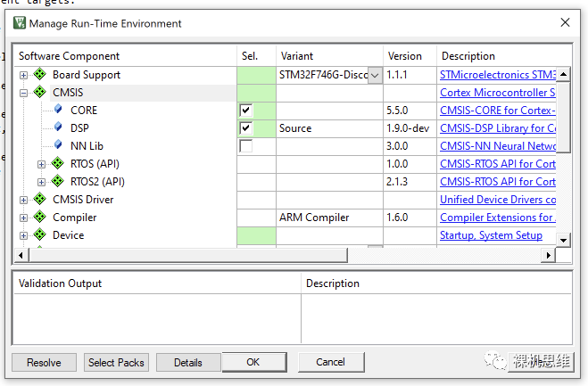
Task: Click the vertical scrollbar thumb
Action: click(563, 117)
